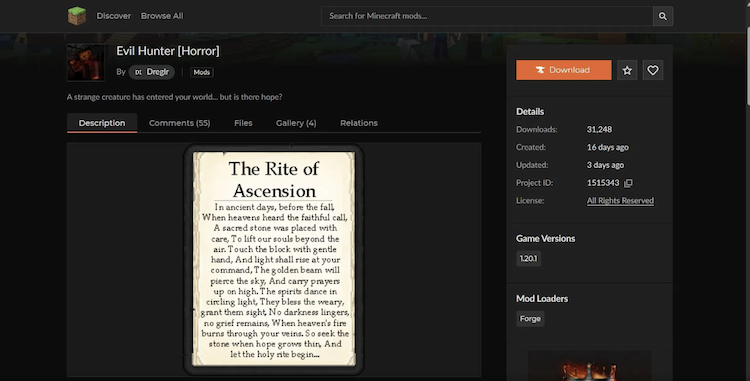The height and width of the screenshot is (381, 750).
Task: Focus the Search for Minecraft mods field
Action: [487, 16]
